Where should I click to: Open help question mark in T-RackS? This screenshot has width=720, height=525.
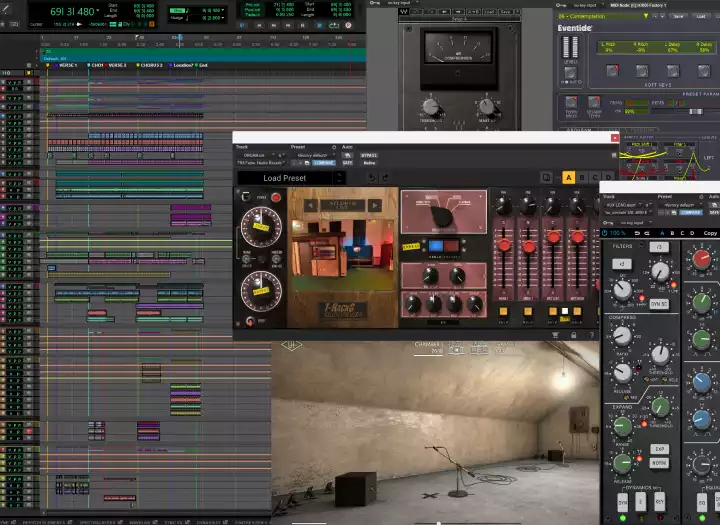pos(591,335)
